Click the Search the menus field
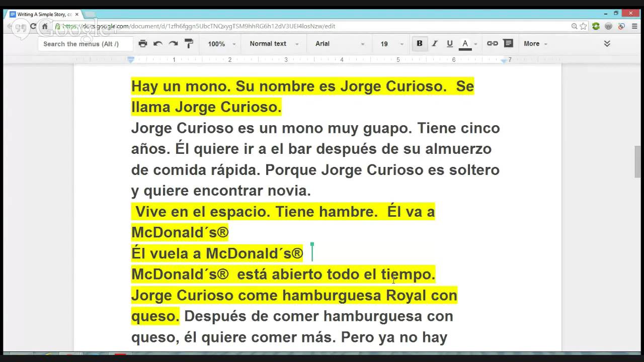This screenshot has width=644, height=362. pyautogui.click(x=86, y=44)
